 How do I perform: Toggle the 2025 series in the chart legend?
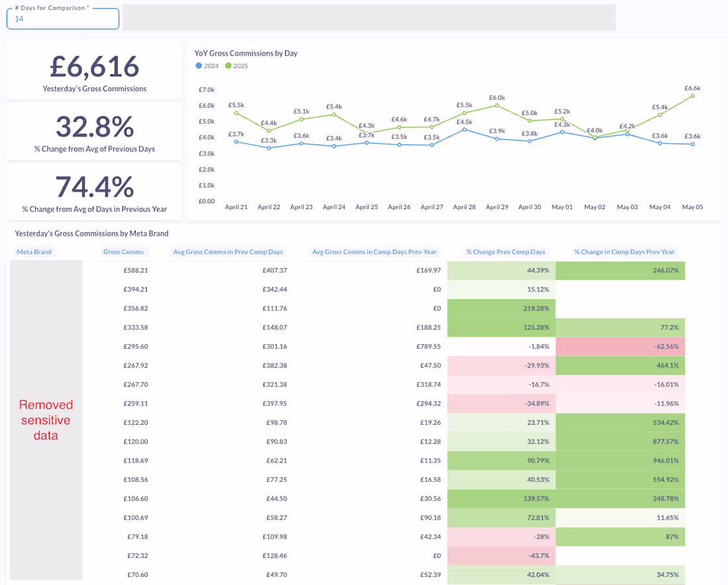tap(236, 66)
